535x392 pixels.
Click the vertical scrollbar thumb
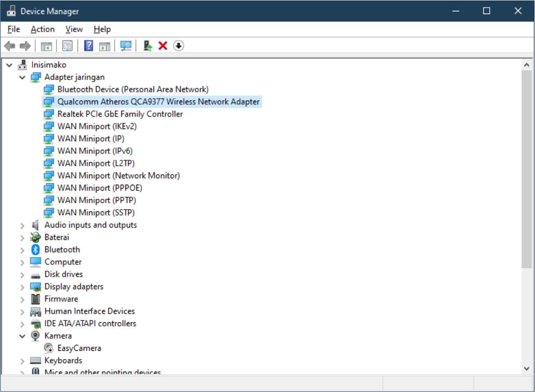coord(526,169)
